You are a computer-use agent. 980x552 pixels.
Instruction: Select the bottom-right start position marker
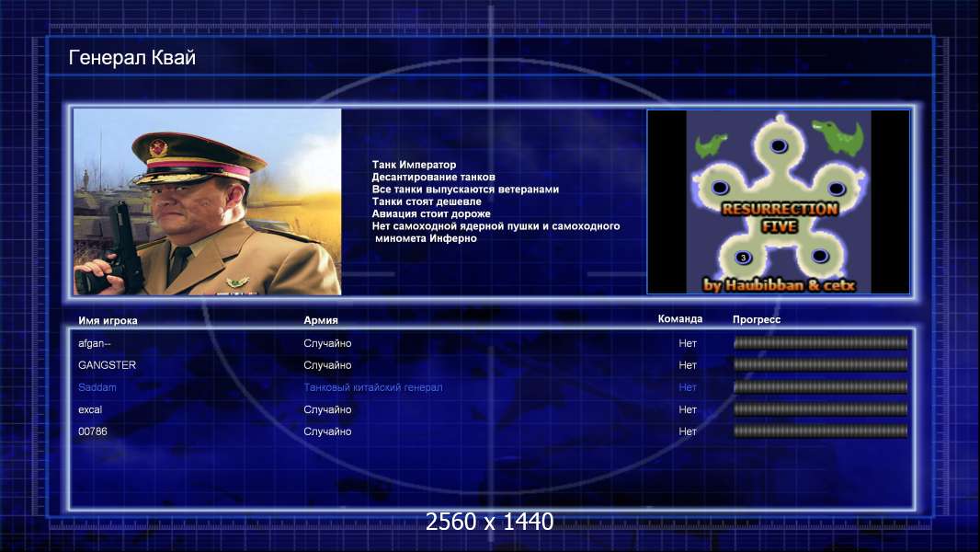820,255
